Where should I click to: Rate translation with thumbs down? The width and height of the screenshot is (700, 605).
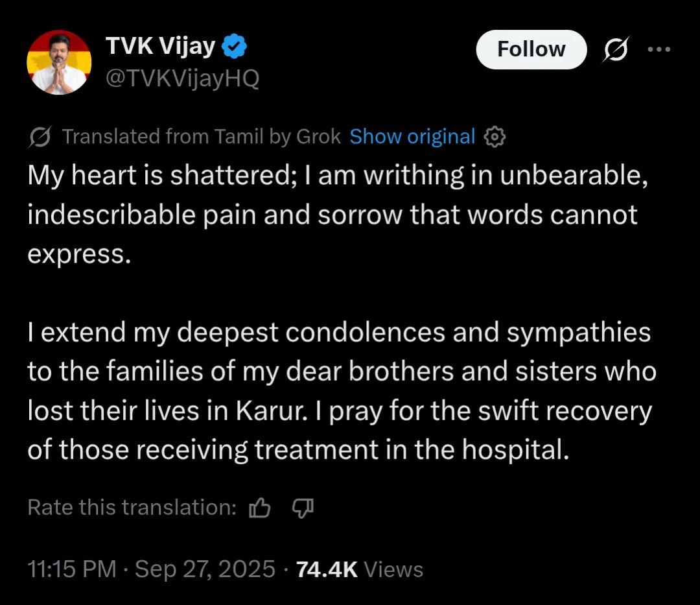303,508
